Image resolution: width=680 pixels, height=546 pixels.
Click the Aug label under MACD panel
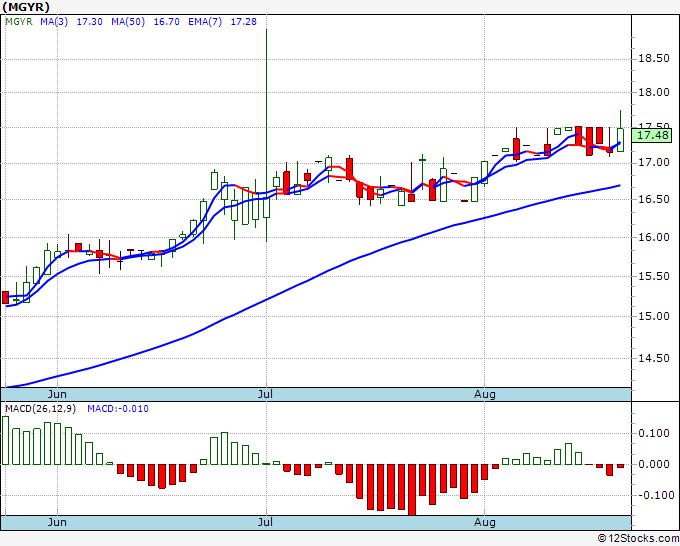tap(484, 522)
